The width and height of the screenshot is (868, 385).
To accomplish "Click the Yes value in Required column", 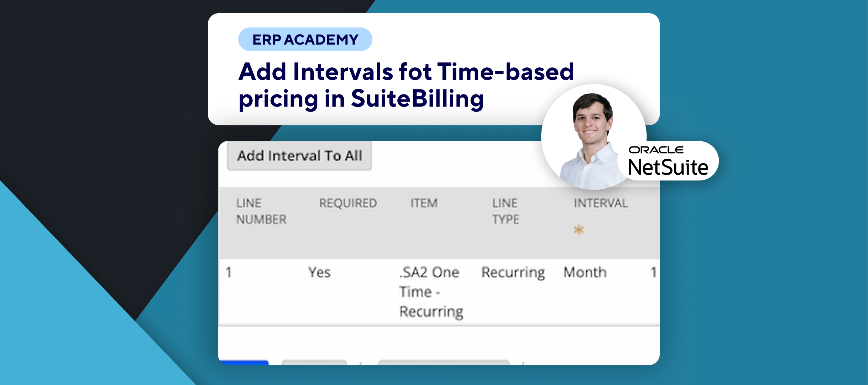I will pyautogui.click(x=319, y=273).
